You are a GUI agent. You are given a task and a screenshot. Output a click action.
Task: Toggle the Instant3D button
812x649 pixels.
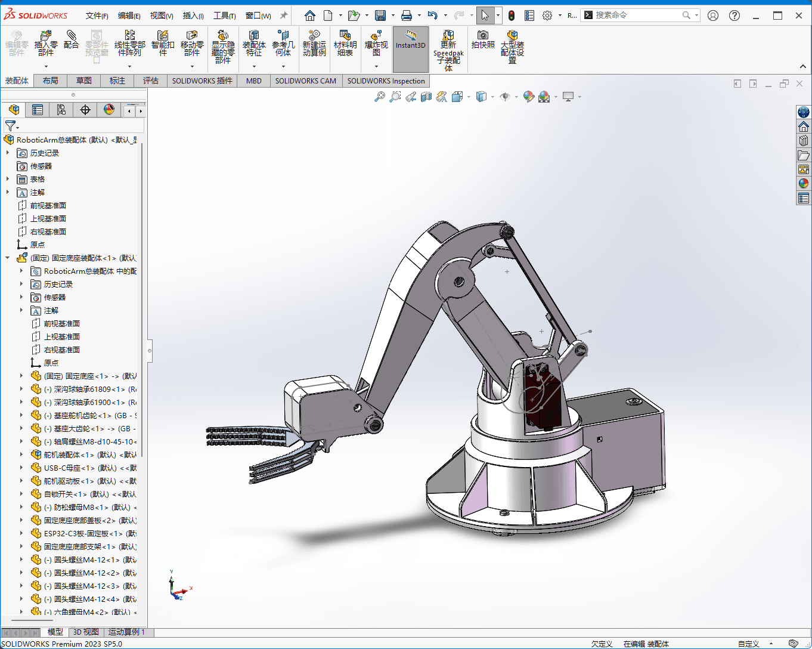click(x=411, y=50)
